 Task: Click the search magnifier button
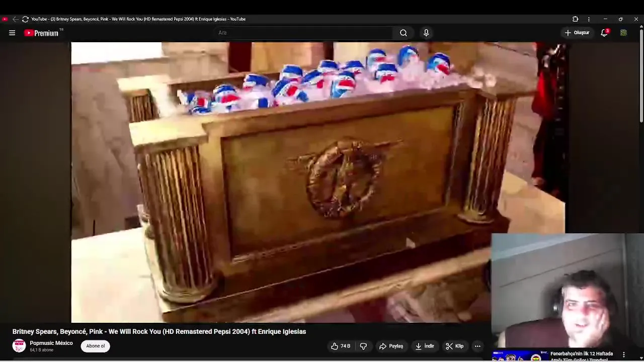[x=403, y=33]
